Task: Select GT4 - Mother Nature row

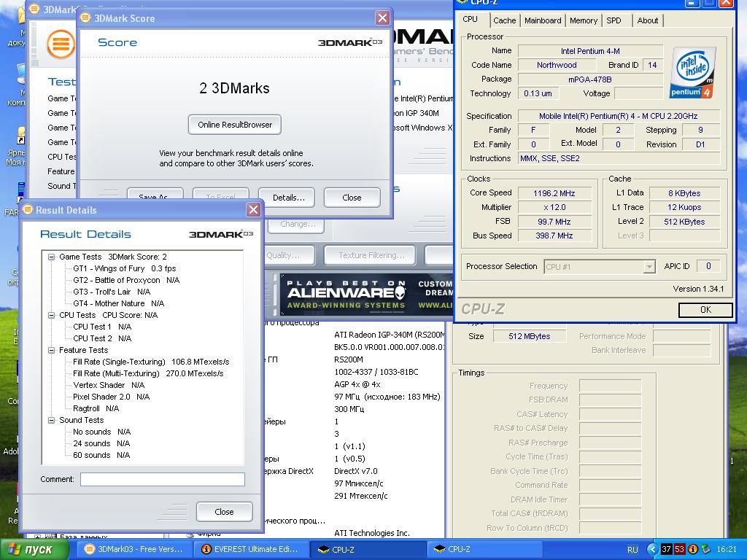Action: pyautogui.click(x=119, y=303)
